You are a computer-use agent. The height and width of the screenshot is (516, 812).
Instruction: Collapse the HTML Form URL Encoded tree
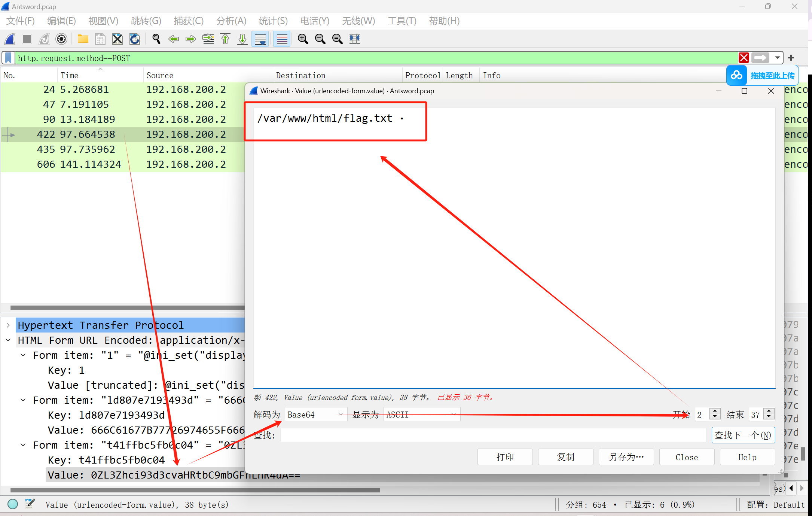coord(8,340)
